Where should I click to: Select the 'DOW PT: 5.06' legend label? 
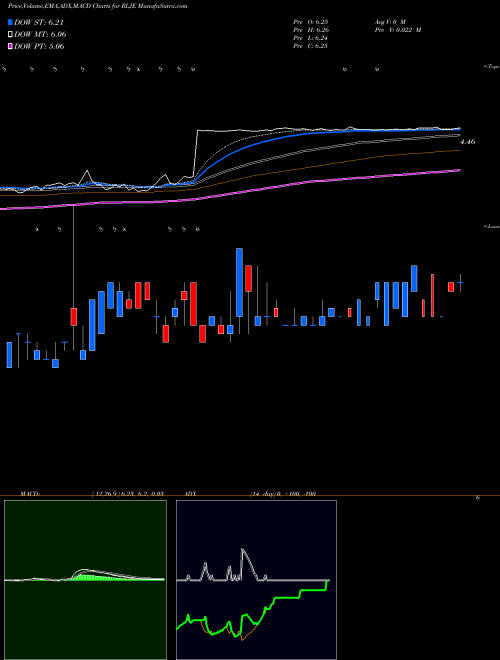click(x=39, y=46)
